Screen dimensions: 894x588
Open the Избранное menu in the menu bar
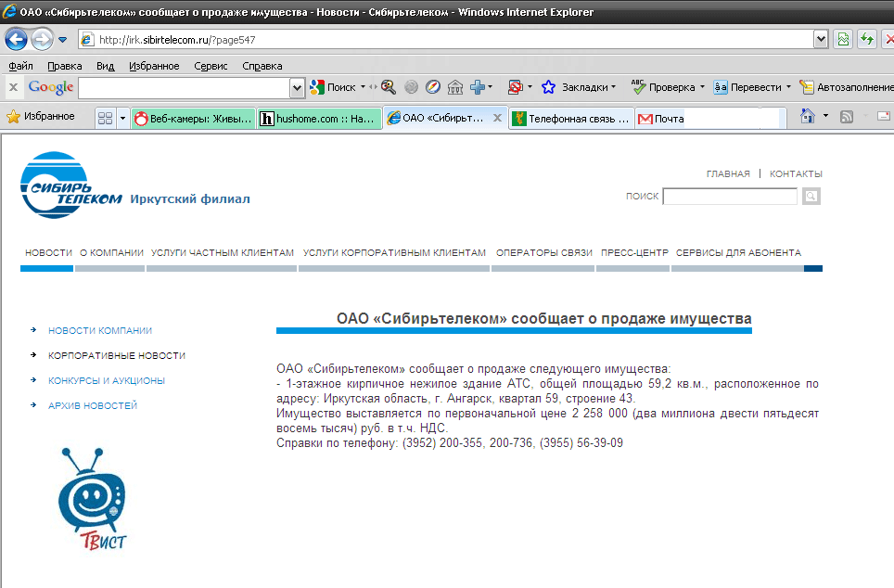(x=154, y=66)
